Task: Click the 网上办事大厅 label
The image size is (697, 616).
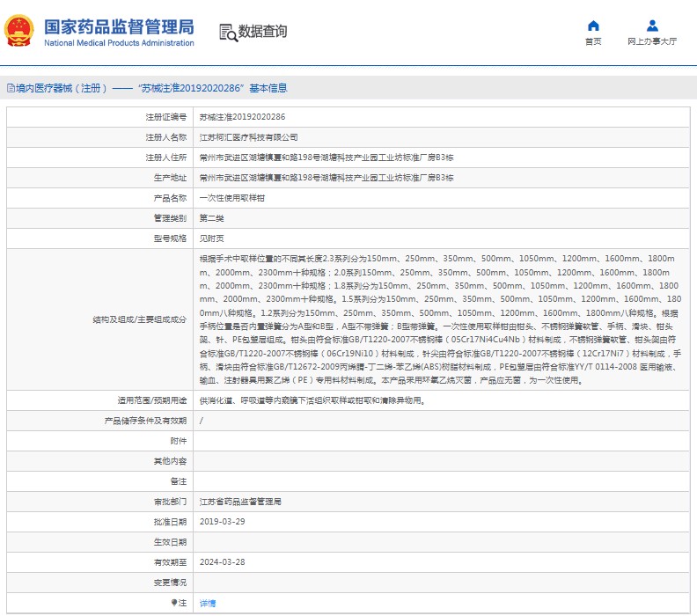Action: click(x=652, y=41)
